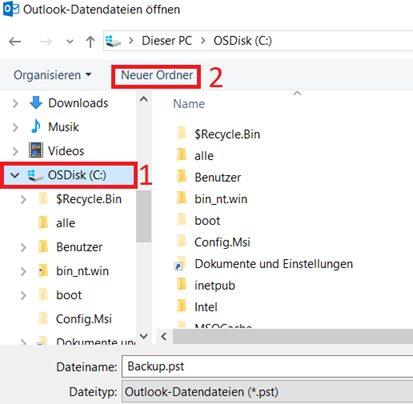This screenshot has height=404, width=413.
Task: Select 'OSDisk (C:)' in the address breadcrumb
Action: coord(243,41)
